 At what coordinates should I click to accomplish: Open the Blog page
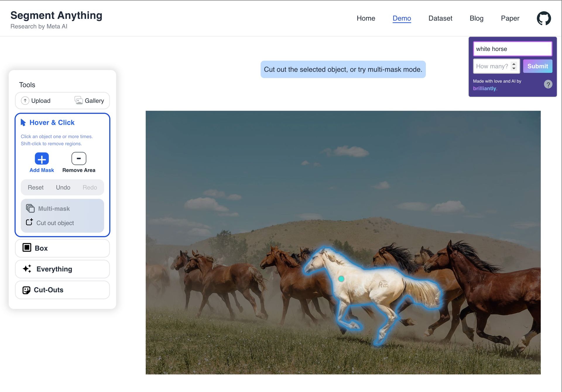[476, 18]
